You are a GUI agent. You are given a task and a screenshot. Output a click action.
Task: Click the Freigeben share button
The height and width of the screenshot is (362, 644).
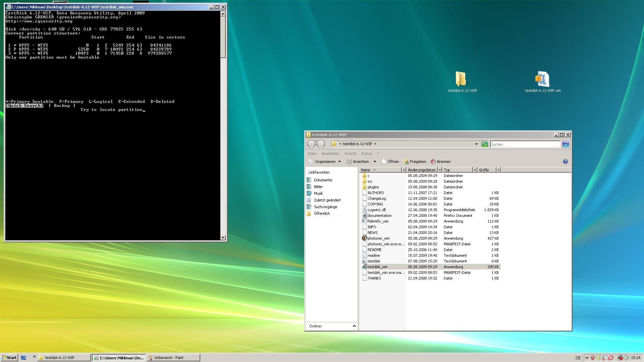coord(415,162)
